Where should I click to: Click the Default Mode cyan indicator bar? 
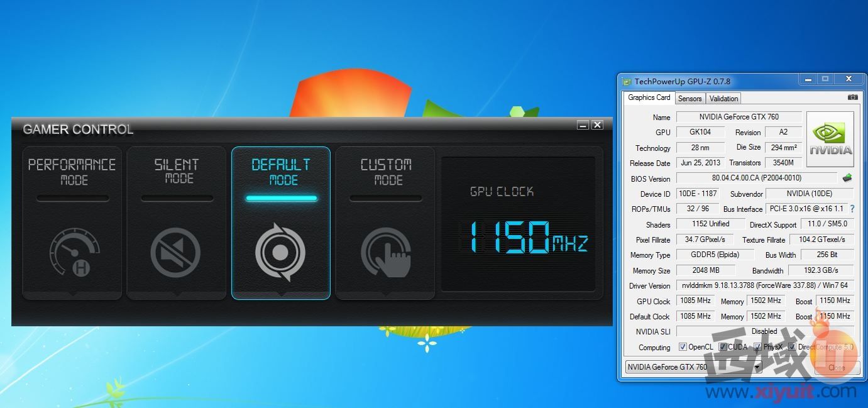[281, 199]
